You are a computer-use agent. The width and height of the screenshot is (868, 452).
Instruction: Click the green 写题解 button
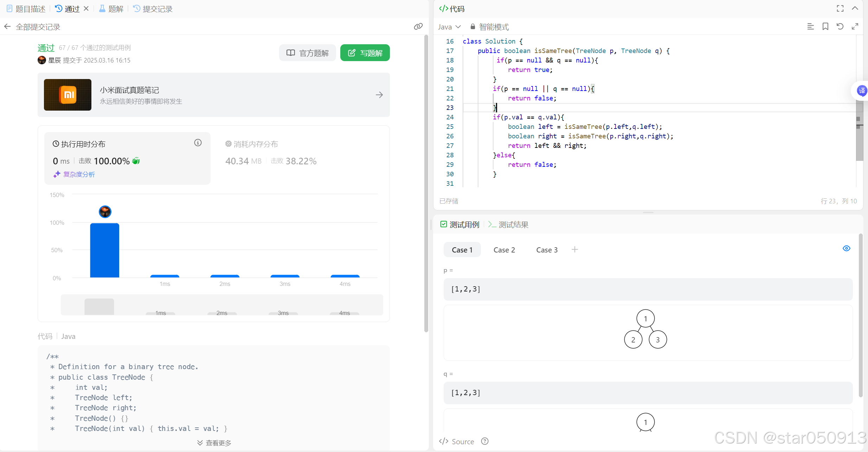[x=365, y=53]
